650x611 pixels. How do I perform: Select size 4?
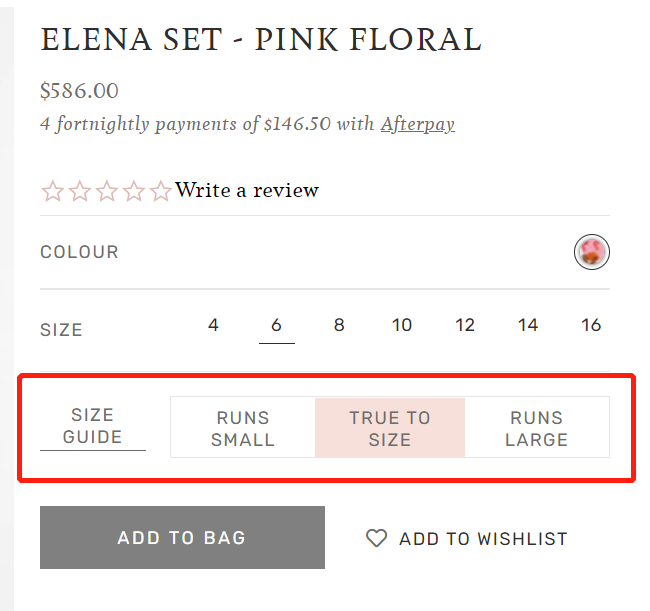(x=213, y=325)
